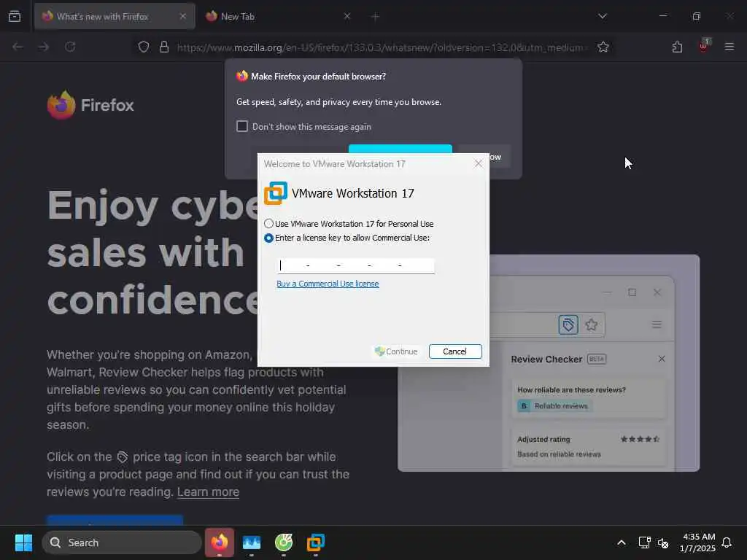The width and height of the screenshot is (747, 560).
Task: Open the Firefox application hamburger menu
Action: [x=729, y=47]
